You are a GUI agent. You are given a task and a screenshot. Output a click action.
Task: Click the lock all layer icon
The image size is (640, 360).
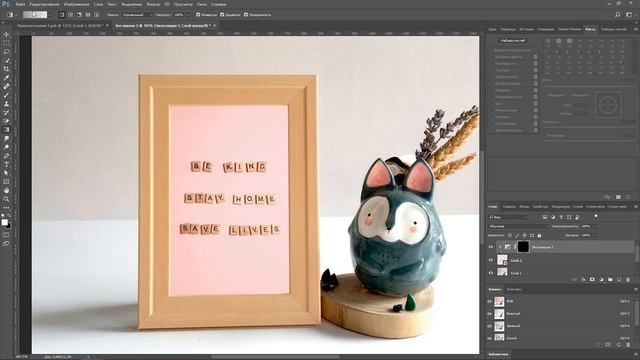[x=539, y=236]
